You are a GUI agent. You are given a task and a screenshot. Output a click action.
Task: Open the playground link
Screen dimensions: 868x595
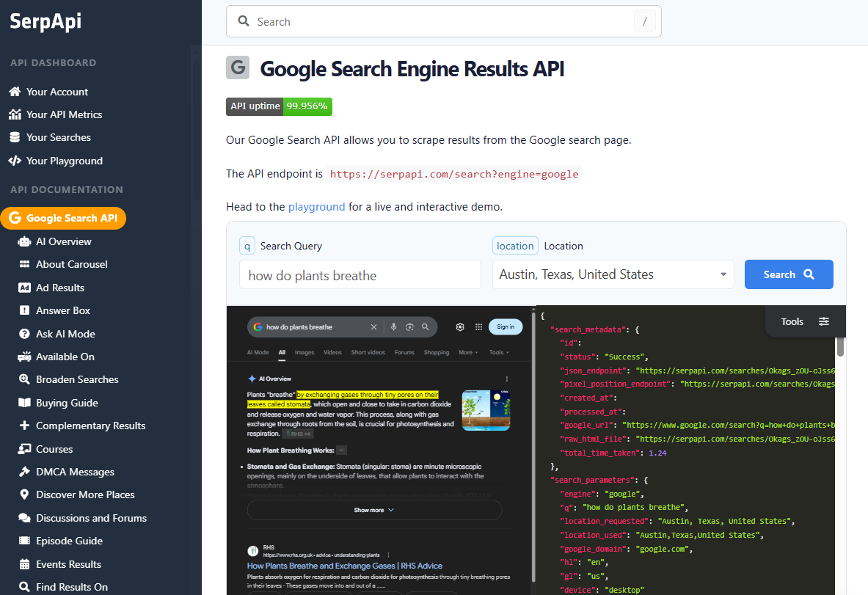tap(316, 207)
